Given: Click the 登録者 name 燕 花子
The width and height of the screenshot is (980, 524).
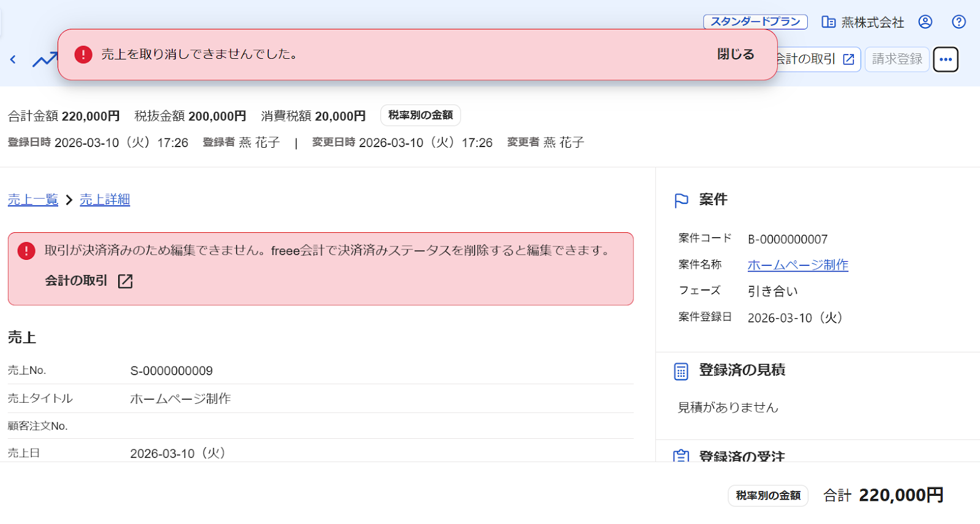Looking at the screenshot, I should tap(259, 142).
